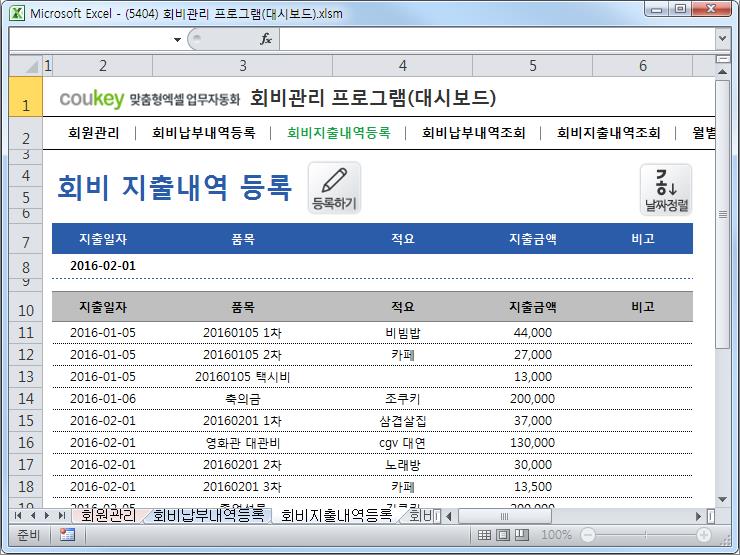Click the 지출금액 header in gray bar
Viewport: 740px width, 555px height.
point(532,307)
